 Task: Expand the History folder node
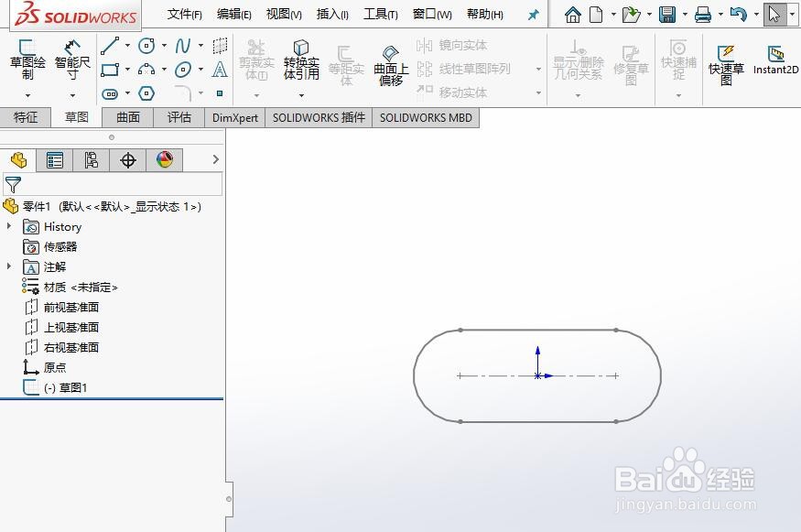click(8, 225)
